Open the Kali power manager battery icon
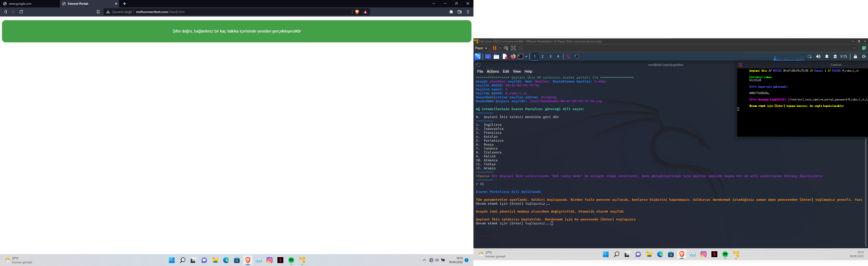Viewport: 868px width, 266px height. click(835, 57)
